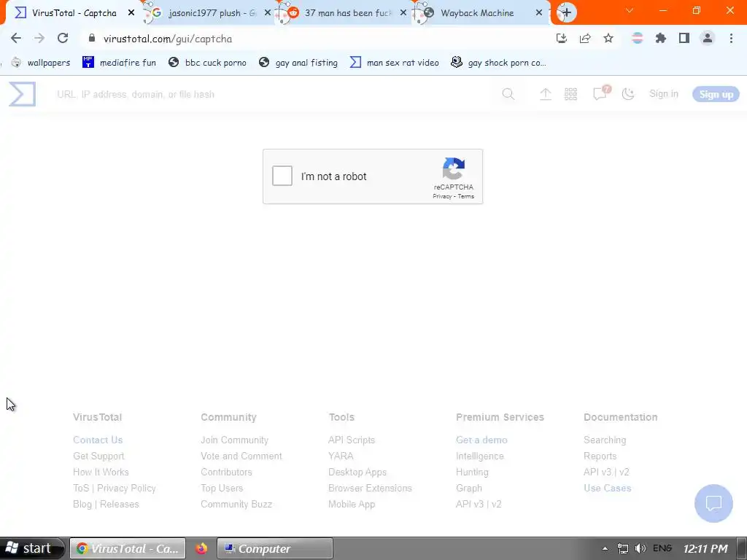Screen dimensions: 747x560
Task: Tick the I'm not a robot checkbox
Action: (282, 176)
